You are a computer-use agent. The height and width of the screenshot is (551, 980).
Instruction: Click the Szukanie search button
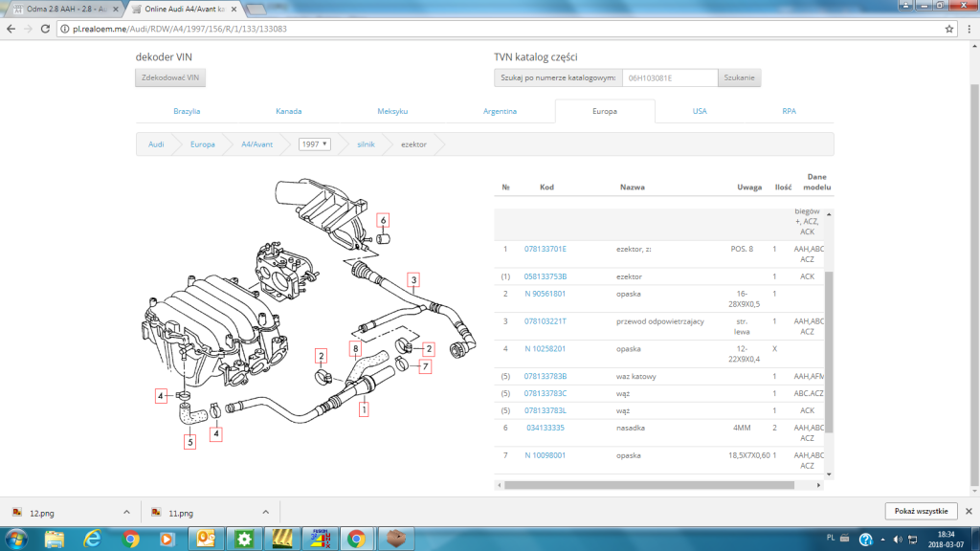tap(740, 78)
